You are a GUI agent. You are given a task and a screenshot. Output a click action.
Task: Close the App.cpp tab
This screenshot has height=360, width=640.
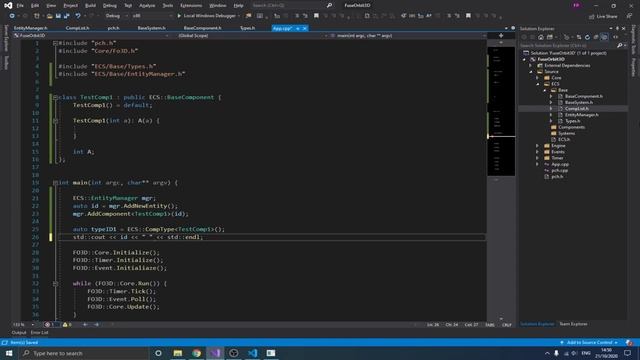click(x=304, y=29)
